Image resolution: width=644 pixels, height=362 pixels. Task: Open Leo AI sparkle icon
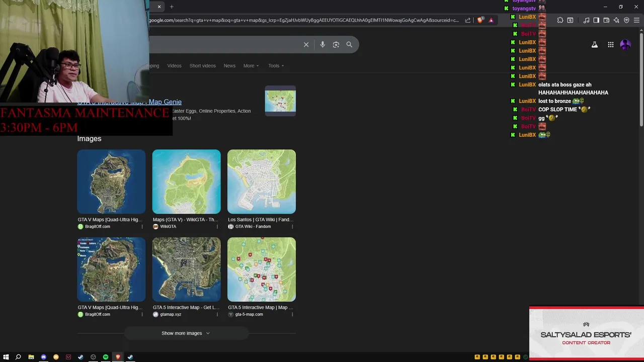tap(616, 20)
